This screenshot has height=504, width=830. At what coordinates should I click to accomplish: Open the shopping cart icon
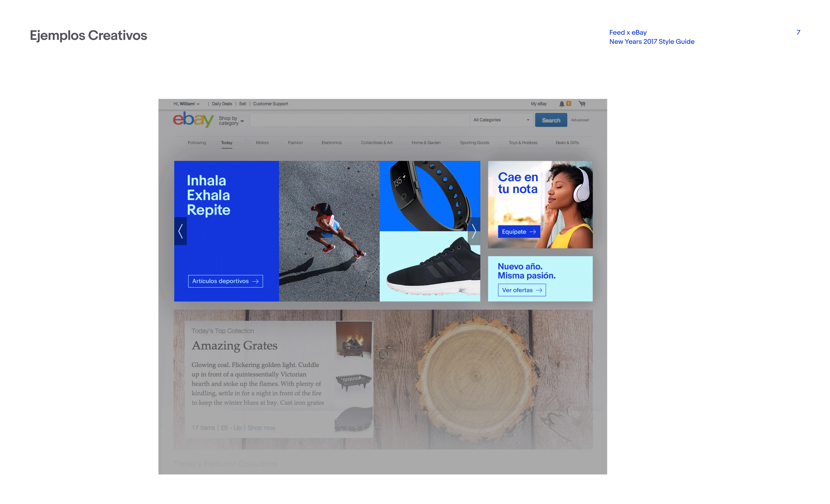coord(582,104)
